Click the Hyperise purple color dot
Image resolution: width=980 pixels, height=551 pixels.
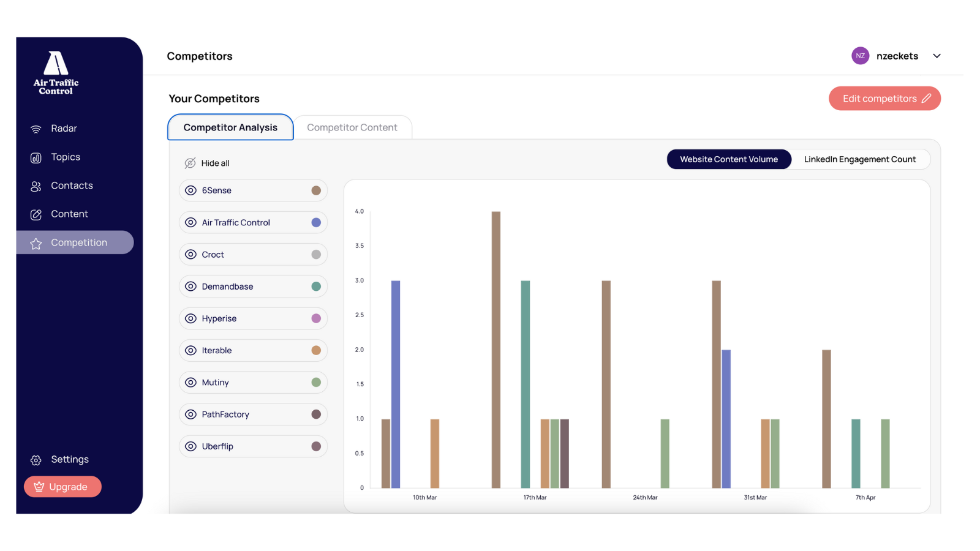(x=316, y=318)
